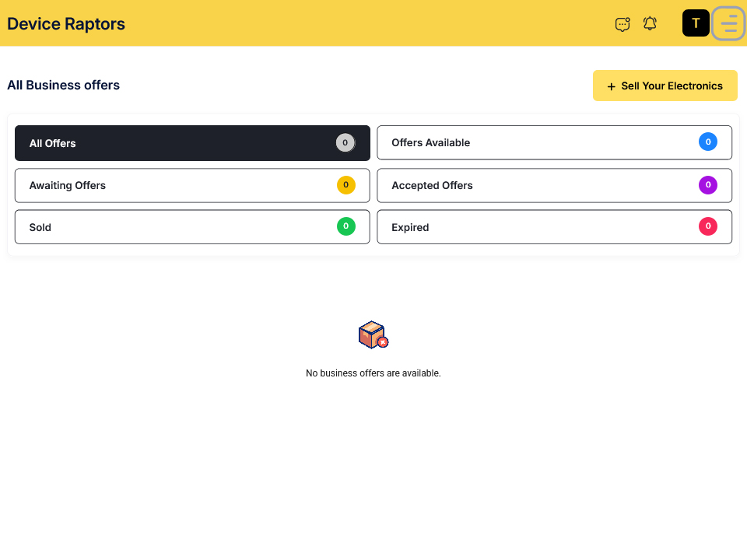Show Awaiting Offers list
This screenshot has height=560, width=747.
192,185
